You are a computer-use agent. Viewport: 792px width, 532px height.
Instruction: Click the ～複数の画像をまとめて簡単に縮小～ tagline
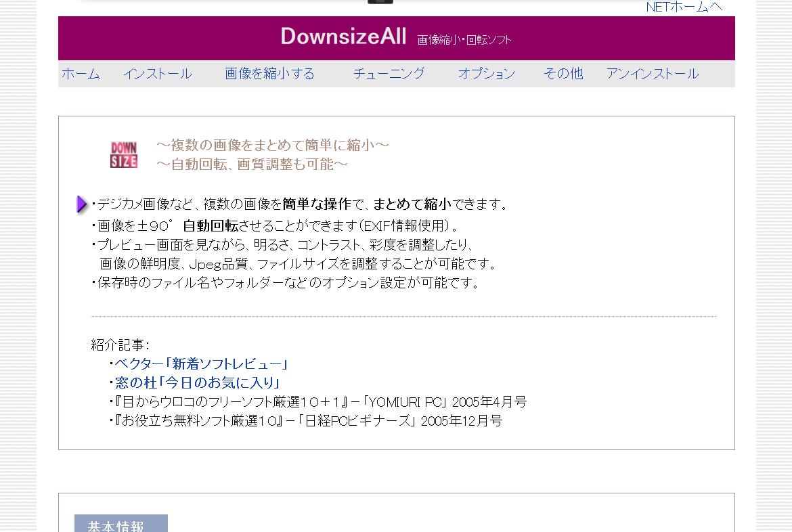coord(273,146)
